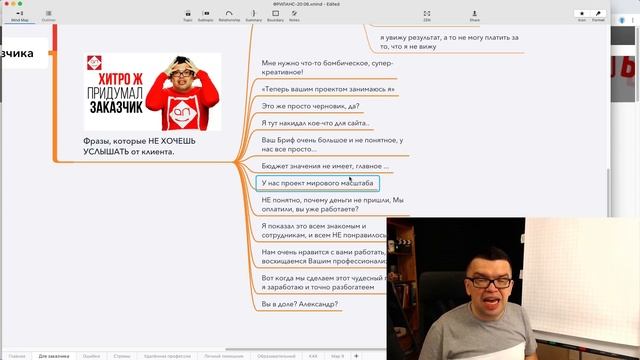Switch to Mind Map view

[20, 16]
